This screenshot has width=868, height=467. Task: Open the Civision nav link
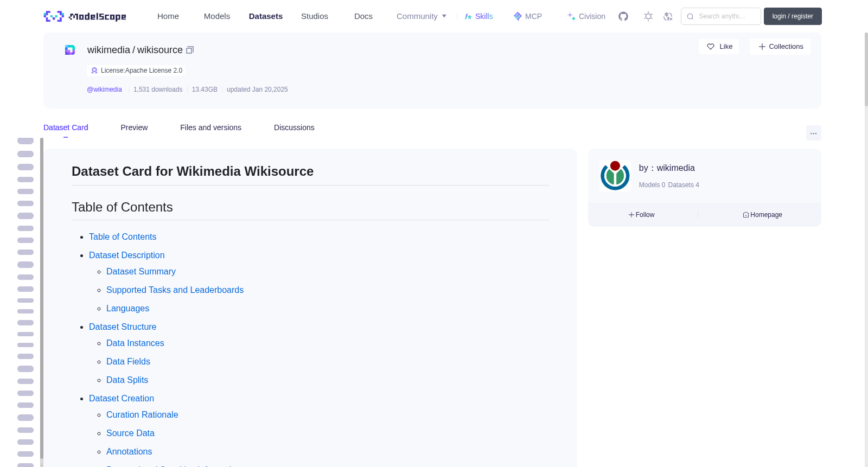pos(586,16)
